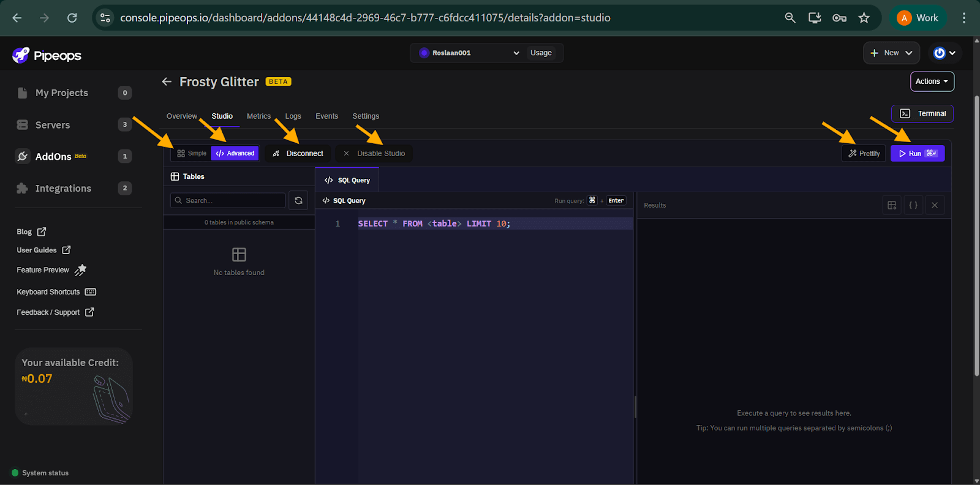
Task: Open Chrome three-dot menu
Action: [964, 18]
